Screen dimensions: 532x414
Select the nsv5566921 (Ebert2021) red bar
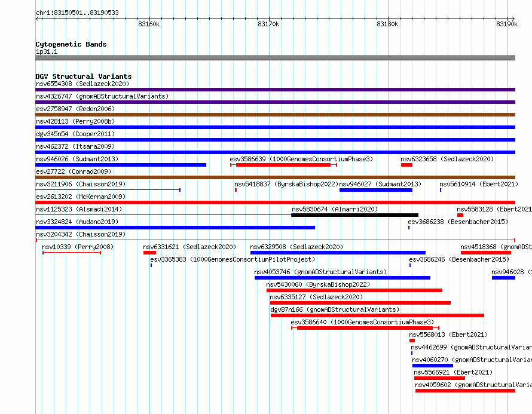439,378
